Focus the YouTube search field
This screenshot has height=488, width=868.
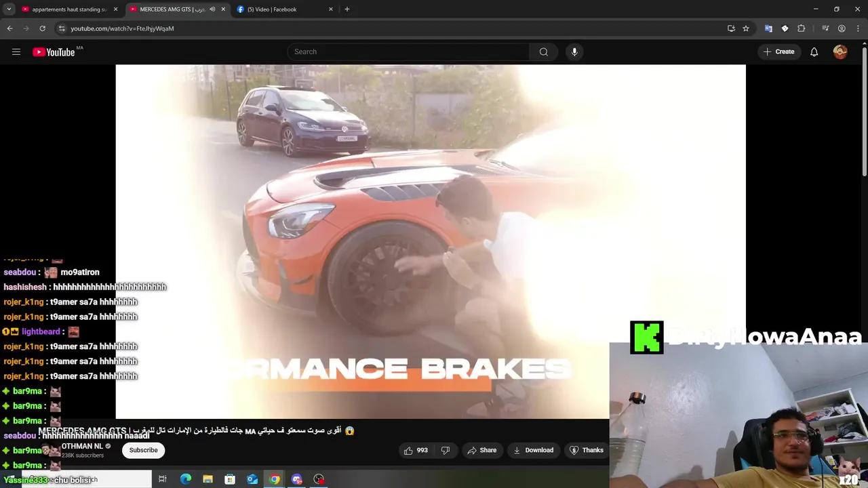409,52
